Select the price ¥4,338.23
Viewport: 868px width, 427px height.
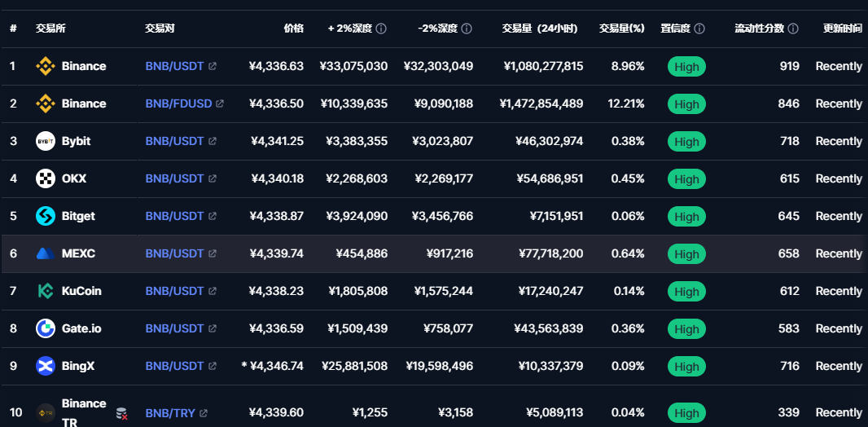[276, 291]
